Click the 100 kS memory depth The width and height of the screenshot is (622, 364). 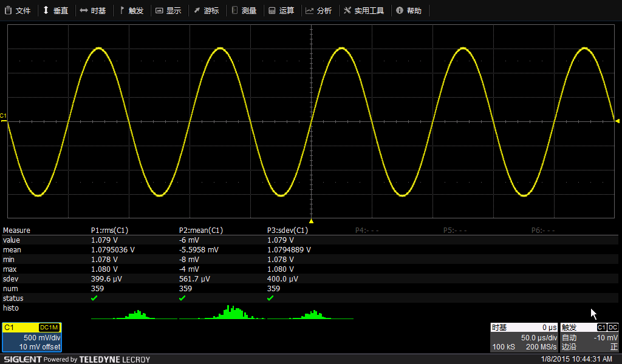[504, 347]
